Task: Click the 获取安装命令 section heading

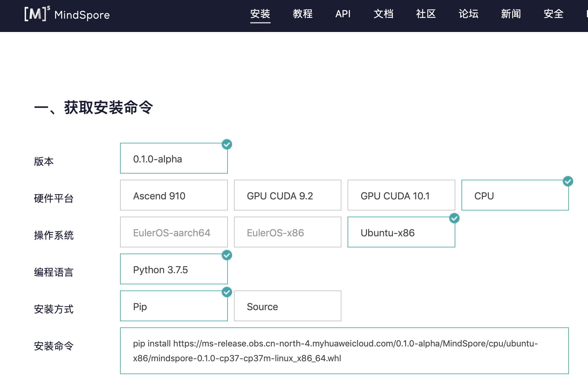Action: 94,108
